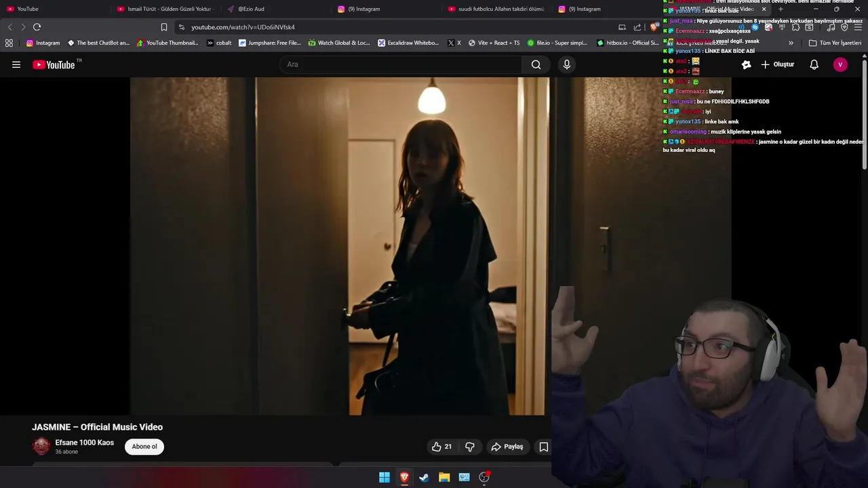
Task: Open Brave from the taskbar
Action: click(404, 477)
